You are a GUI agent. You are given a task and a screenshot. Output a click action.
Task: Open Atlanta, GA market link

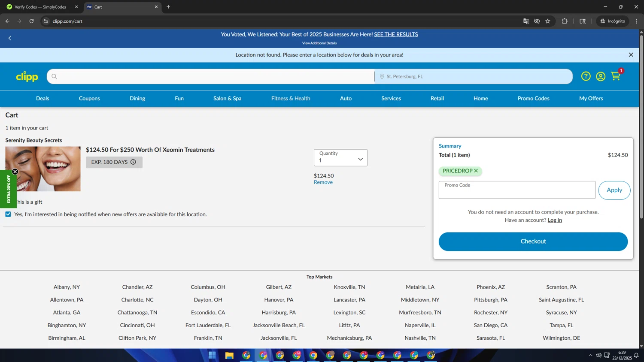pyautogui.click(x=67, y=312)
